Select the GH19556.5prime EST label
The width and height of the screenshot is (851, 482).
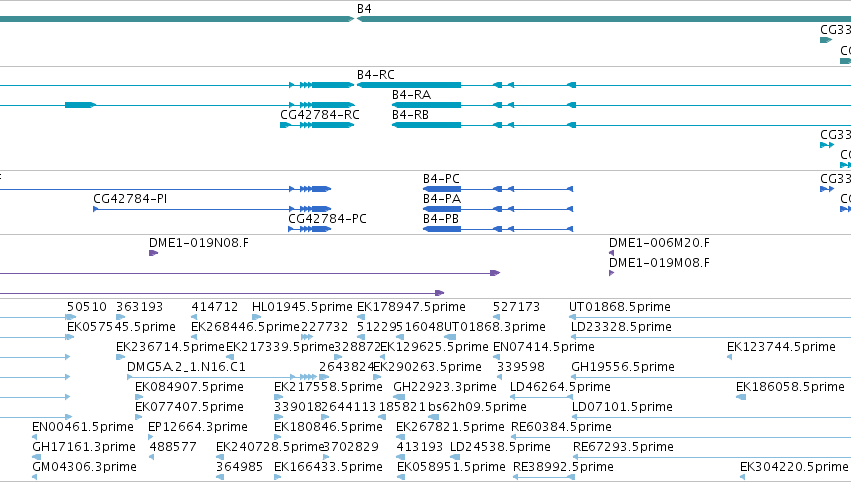pyautogui.click(x=623, y=367)
